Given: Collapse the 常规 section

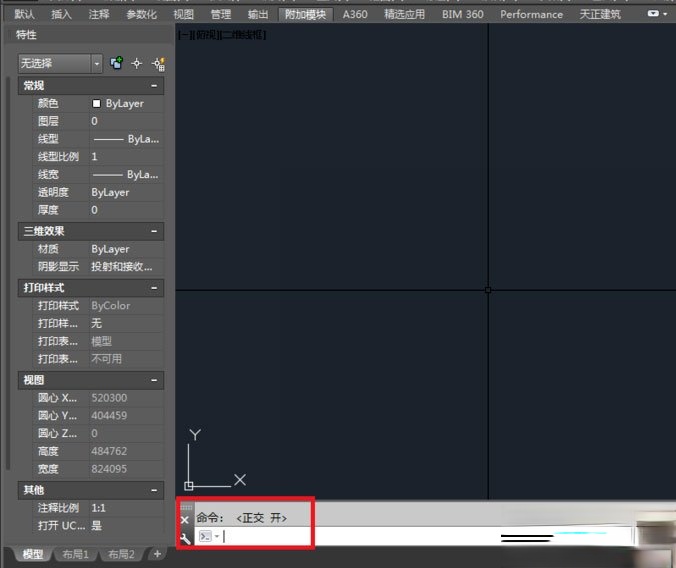Looking at the screenshot, I should coord(154,86).
